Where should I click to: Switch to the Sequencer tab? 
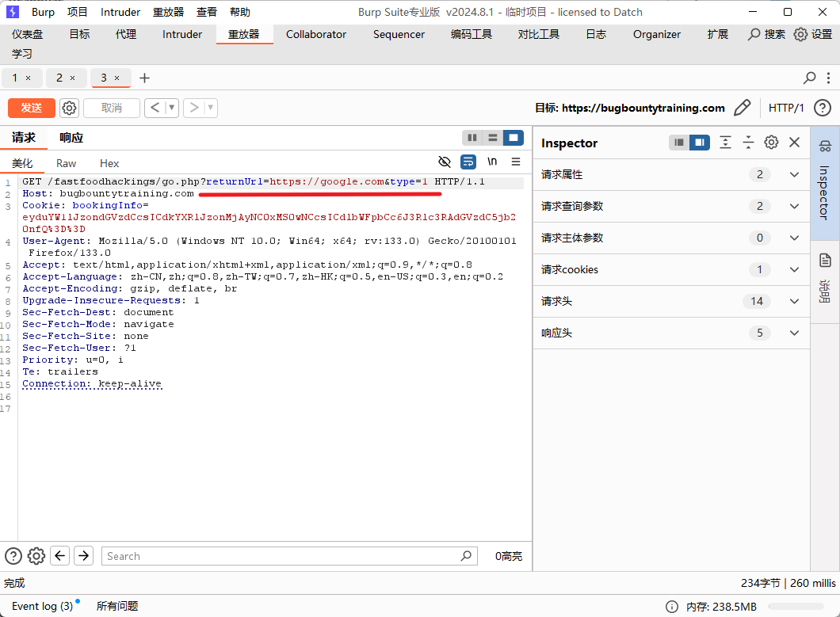click(x=399, y=34)
